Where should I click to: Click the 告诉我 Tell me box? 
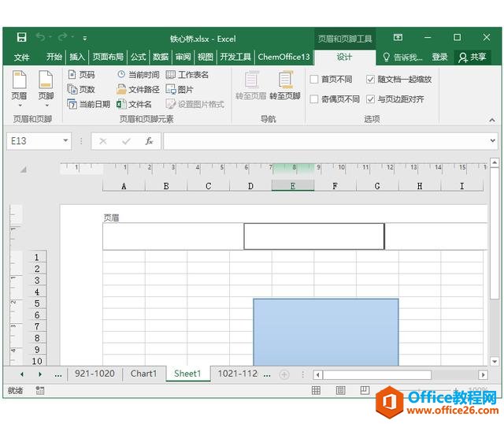point(402,58)
